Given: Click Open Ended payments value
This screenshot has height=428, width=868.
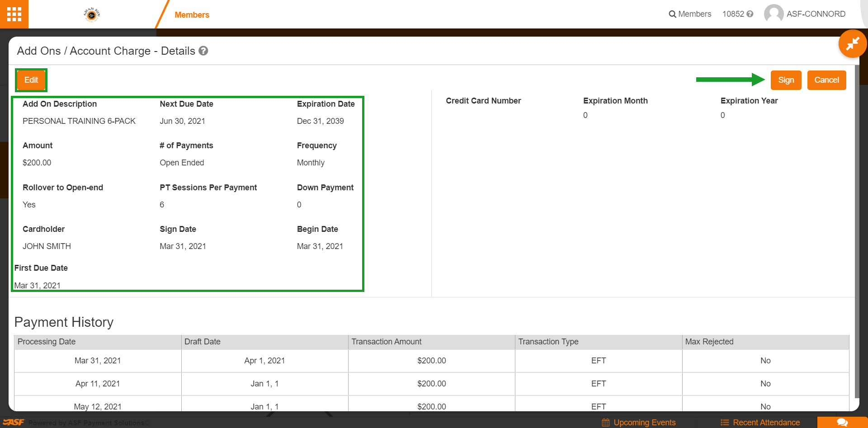Looking at the screenshot, I should (x=182, y=163).
